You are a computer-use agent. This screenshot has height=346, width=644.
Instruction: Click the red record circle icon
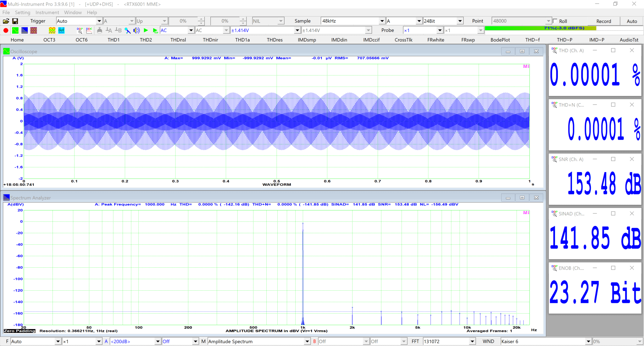[x=6, y=31]
